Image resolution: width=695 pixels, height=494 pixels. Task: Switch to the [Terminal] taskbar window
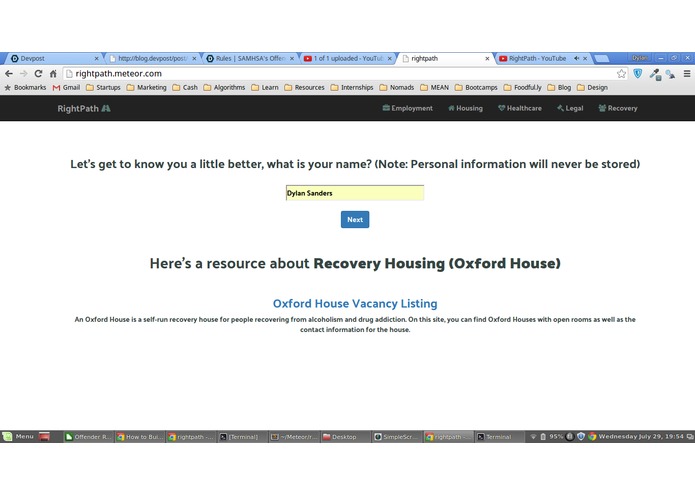click(243, 437)
